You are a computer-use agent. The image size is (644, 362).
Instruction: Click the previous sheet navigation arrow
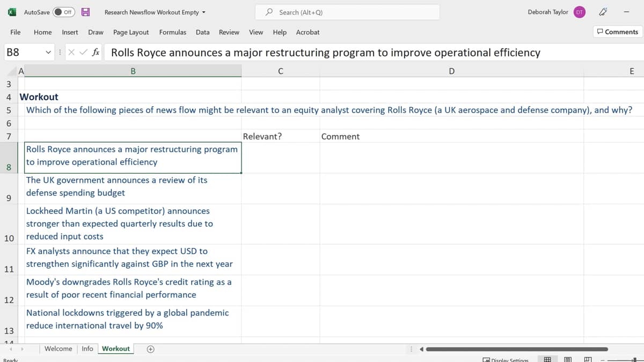tap(12, 349)
